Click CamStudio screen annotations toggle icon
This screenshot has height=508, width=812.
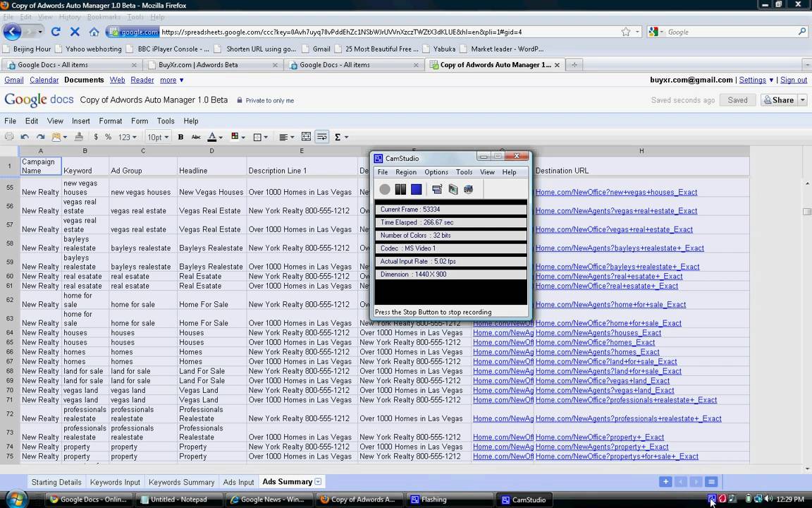tap(437, 189)
